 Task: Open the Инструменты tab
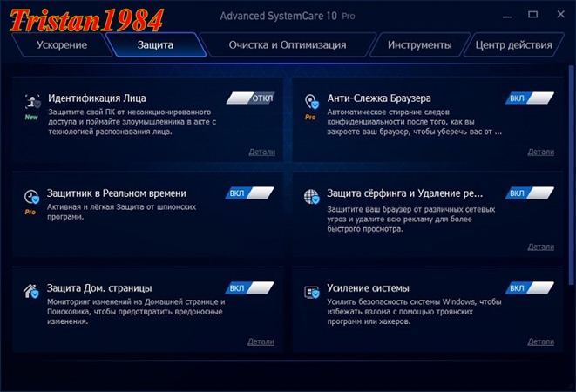point(419,45)
